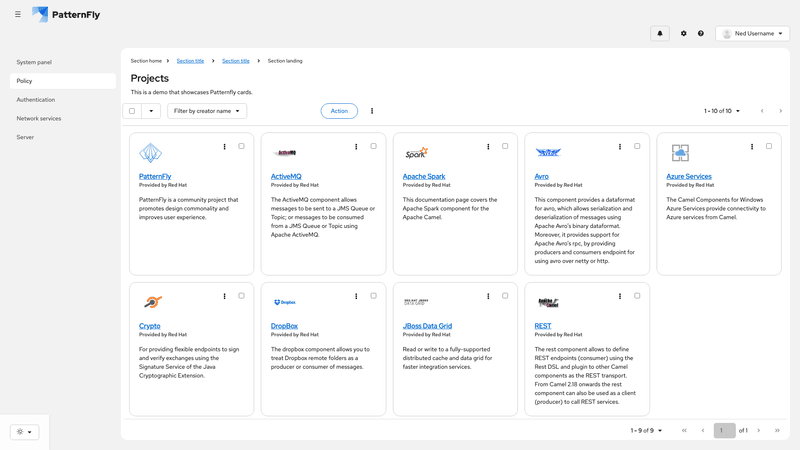Select the Crypto card checkbox

[x=241, y=295]
